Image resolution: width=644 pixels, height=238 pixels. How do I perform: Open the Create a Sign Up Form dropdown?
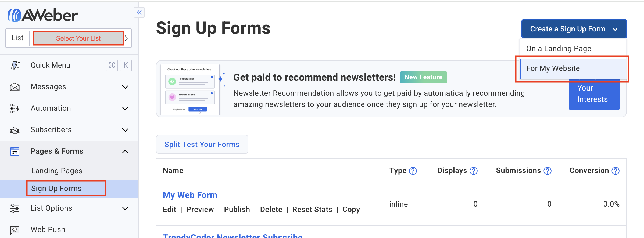point(574,29)
